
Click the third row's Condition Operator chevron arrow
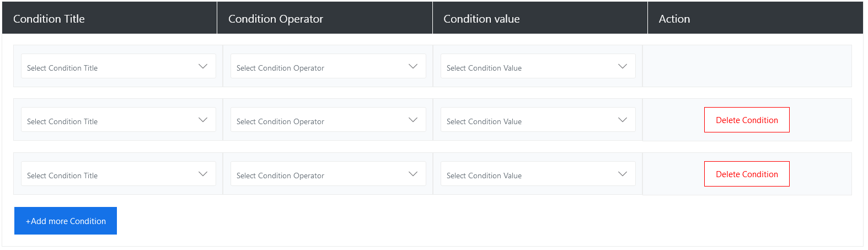[413, 174]
